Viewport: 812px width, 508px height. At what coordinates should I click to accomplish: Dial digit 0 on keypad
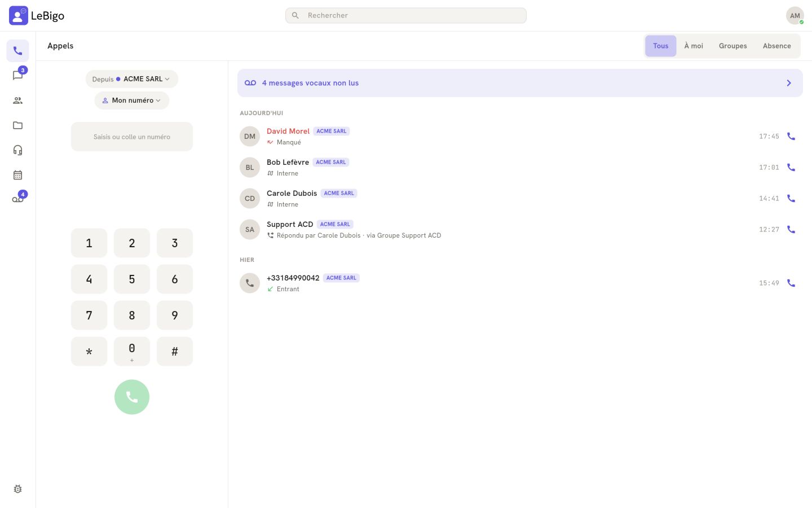132,352
